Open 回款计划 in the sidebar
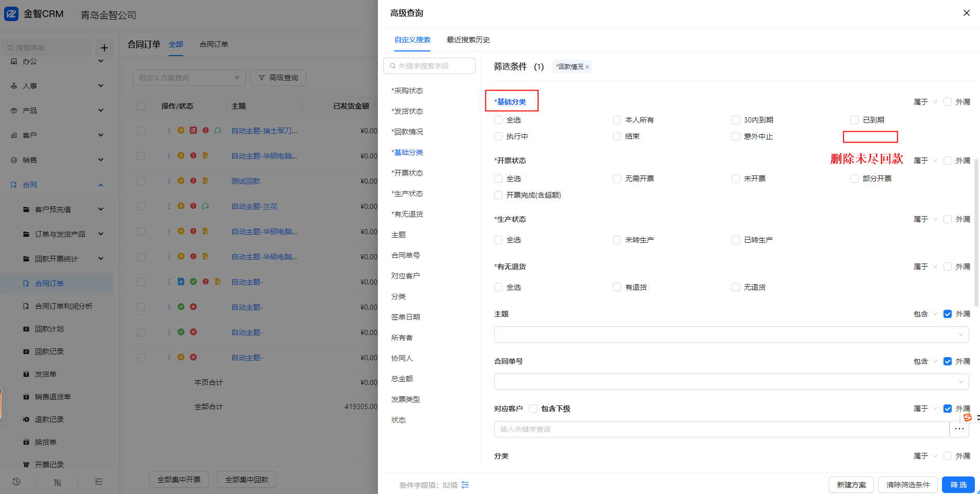The image size is (980, 494). coord(49,329)
